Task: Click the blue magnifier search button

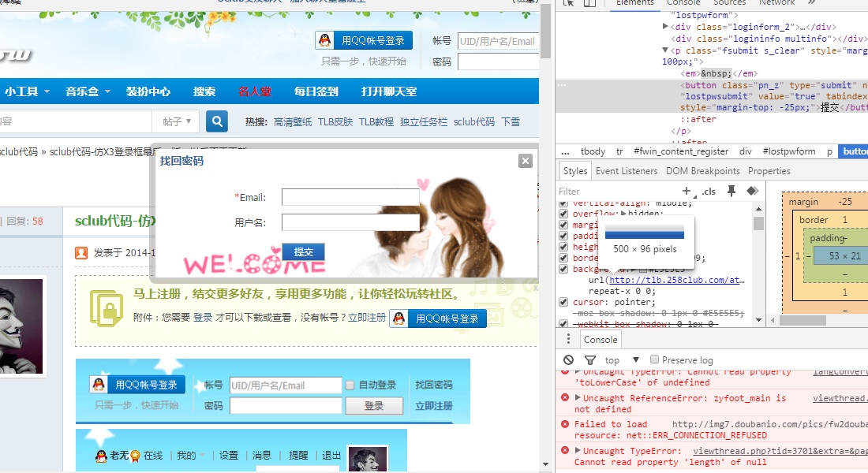Action: pos(217,121)
